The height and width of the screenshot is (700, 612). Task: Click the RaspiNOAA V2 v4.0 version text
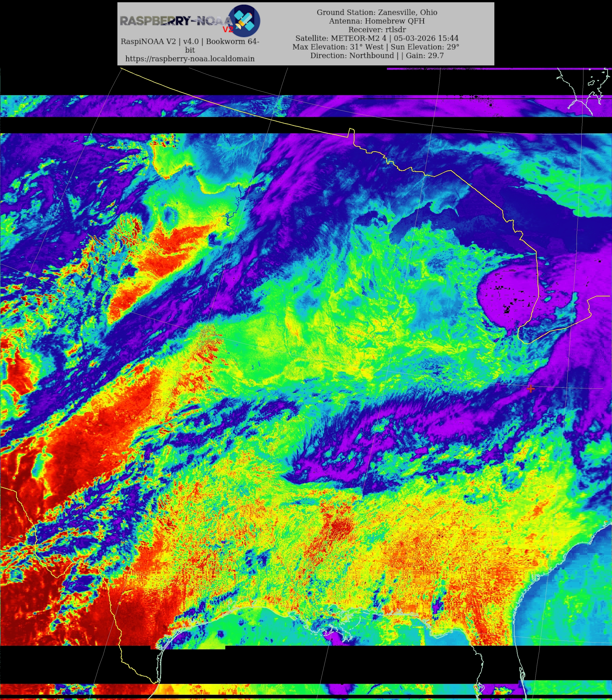pyautogui.click(x=190, y=41)
